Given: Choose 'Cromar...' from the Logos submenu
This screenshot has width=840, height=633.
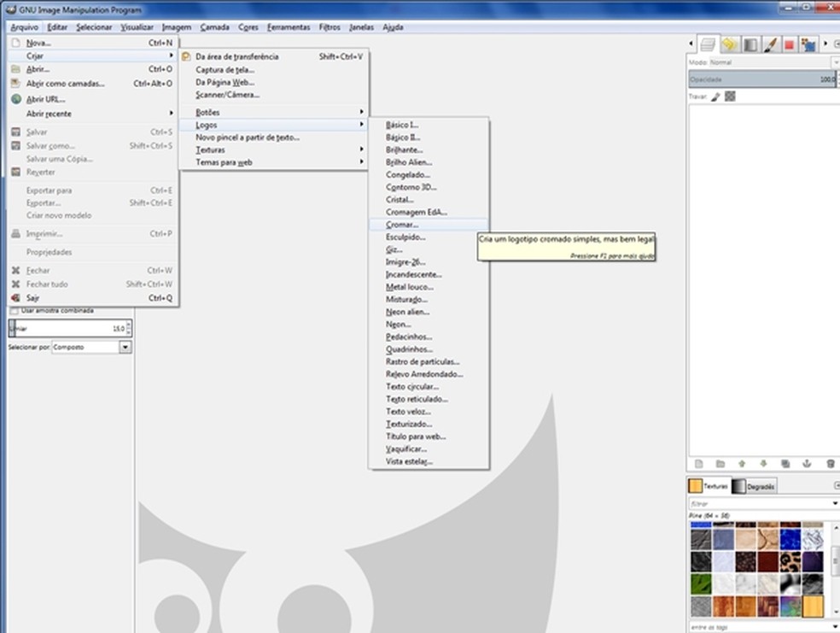Looking at the screenshot, I should tap(402, 225).
